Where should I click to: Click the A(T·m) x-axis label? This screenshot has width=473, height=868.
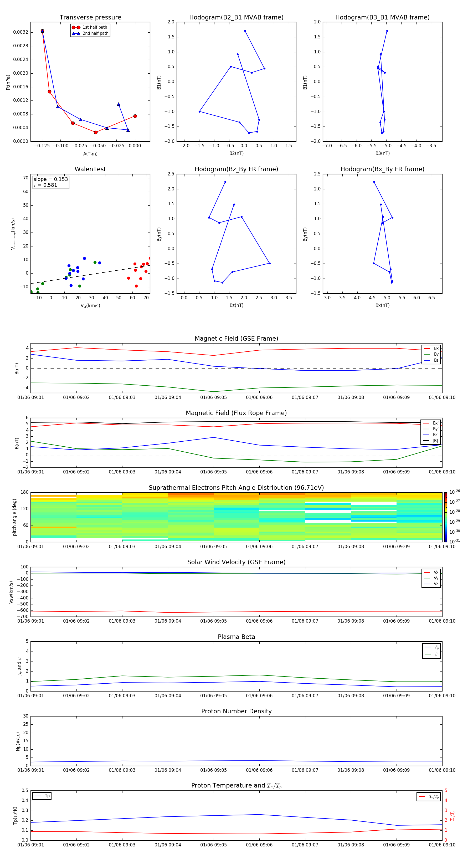point(90,154)
